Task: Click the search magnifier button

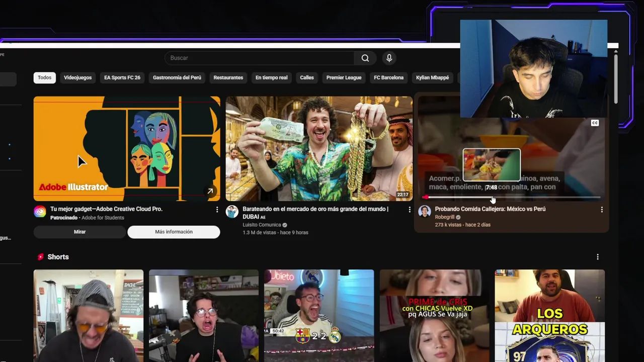Action: coord(365,58)
